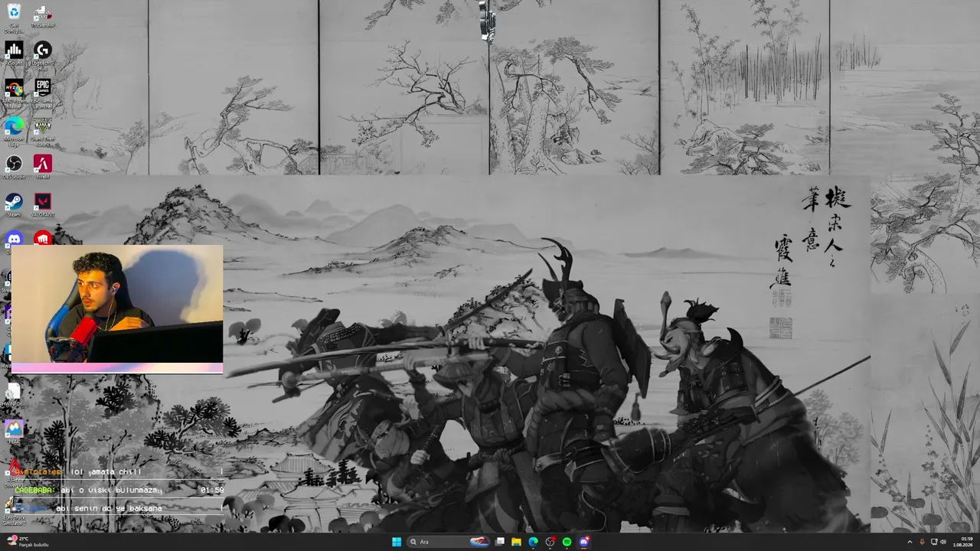Select the FiveM desktop shortcut
This screenshot has height=551, width=980.
point(43,168)
